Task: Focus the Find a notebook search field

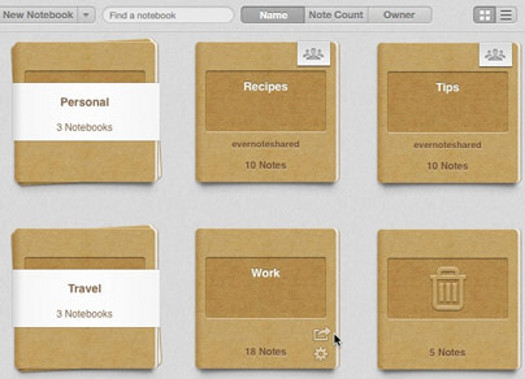Action: click(168, 15)
